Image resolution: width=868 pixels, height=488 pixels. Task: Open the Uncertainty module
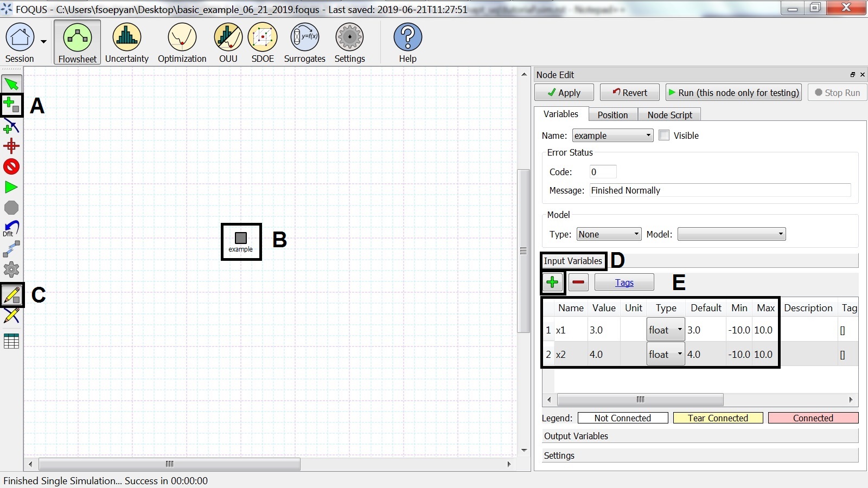tap(126, 41)
